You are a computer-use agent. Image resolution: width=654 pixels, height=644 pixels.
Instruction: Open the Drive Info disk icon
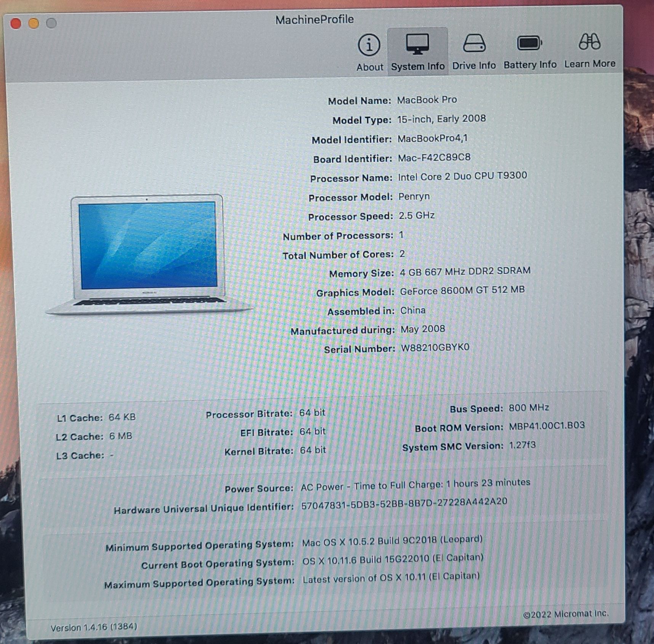pyautogui.click(x=474, y=44)
